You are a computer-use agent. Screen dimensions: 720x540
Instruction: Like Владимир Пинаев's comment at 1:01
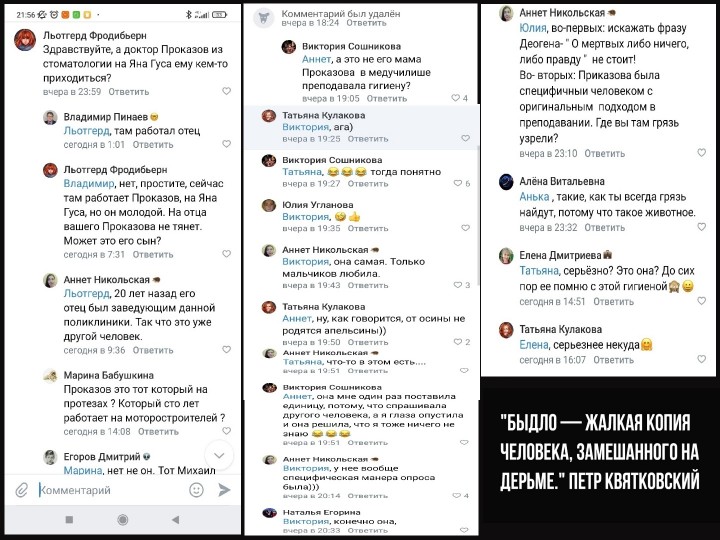click(226, 144)
